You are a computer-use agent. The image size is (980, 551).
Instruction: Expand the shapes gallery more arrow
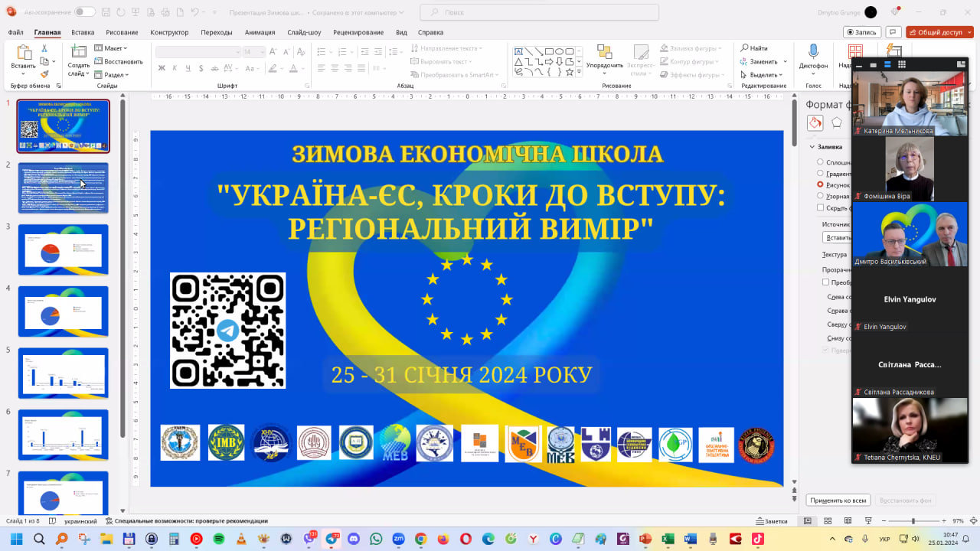pos(579,72)
